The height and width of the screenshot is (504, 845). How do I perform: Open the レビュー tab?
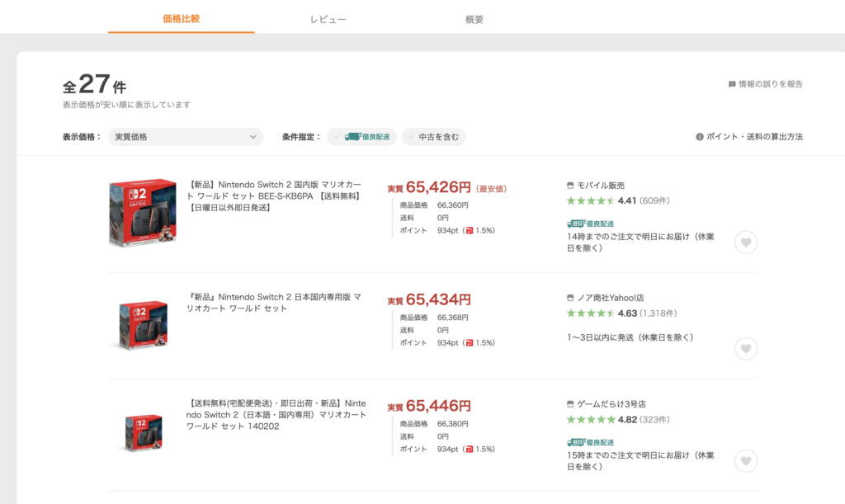click(x=328, y=20)
